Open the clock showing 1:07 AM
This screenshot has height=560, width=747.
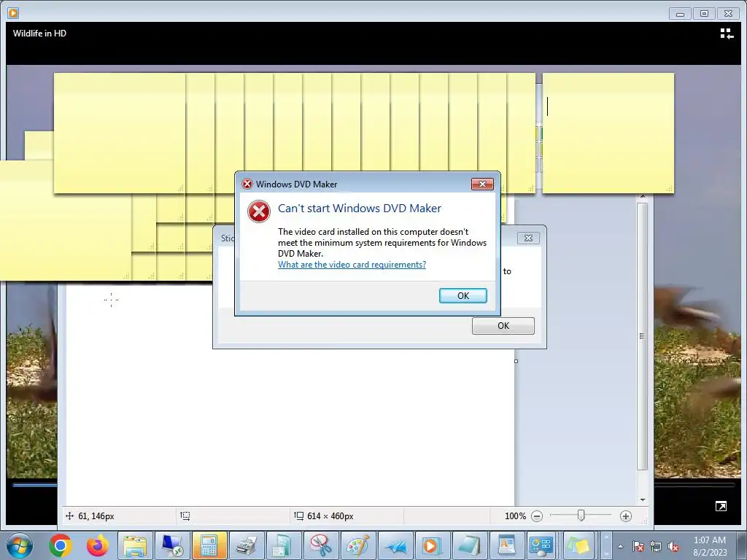(710, 546)
